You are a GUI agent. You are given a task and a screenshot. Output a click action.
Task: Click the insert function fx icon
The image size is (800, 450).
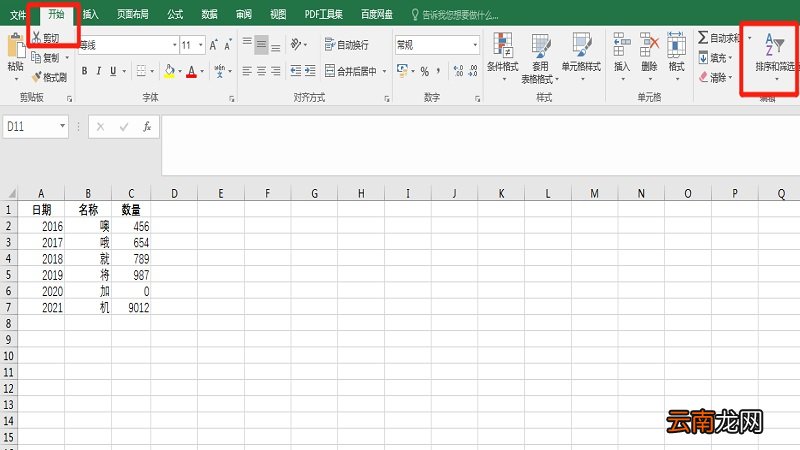coord(147,127)
